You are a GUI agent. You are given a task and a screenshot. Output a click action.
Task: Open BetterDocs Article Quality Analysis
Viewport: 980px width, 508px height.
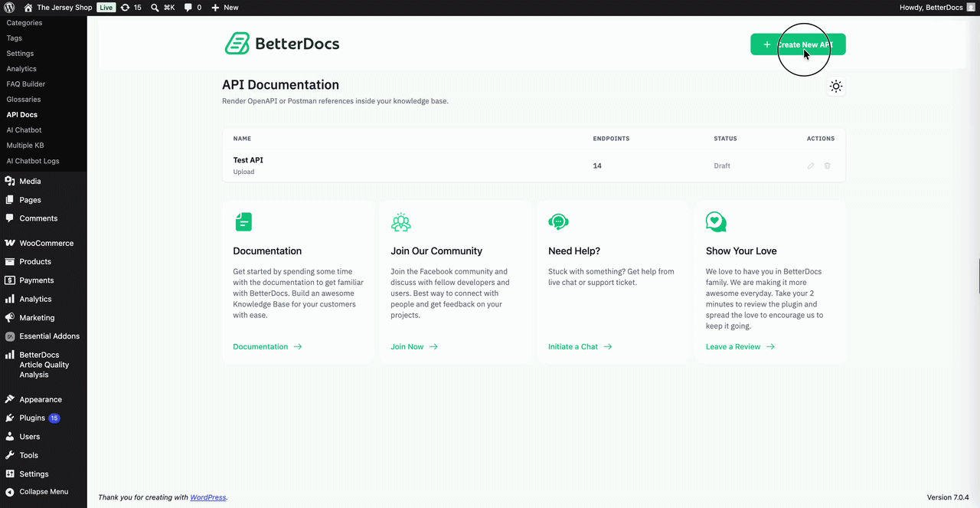(x=44, y=365)
